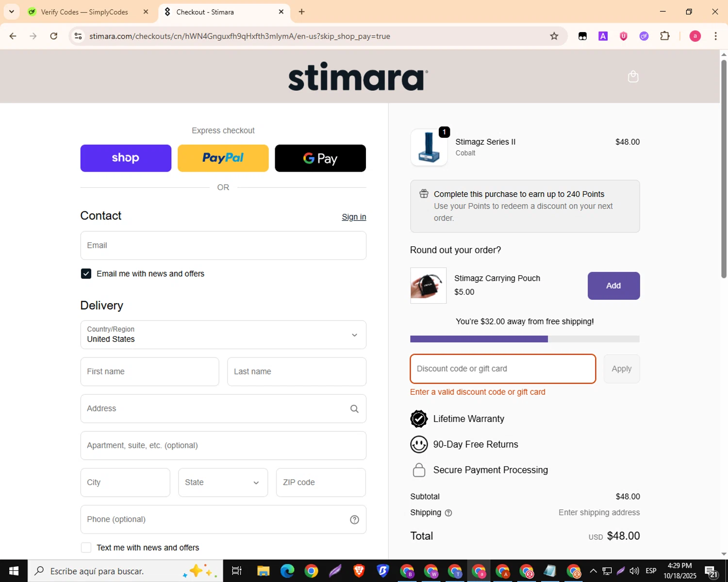Viewport: 728px width, 582px height.
Task: Open Task View in the taskbar
Action: click(237, 571)
